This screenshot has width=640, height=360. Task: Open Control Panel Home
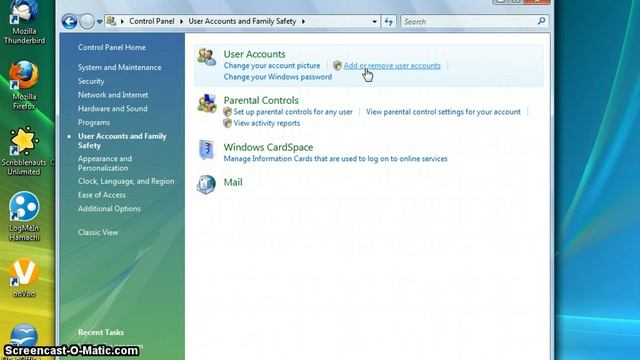(112, 47)
